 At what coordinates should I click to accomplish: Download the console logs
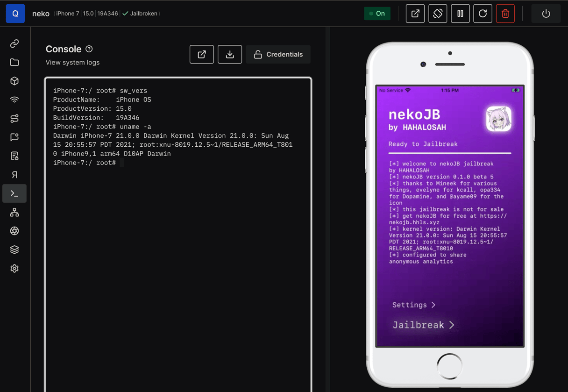229,54
